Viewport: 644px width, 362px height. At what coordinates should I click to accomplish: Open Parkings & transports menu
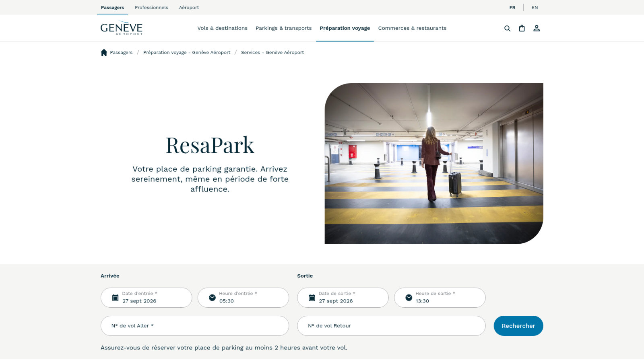tap(284, 28)
